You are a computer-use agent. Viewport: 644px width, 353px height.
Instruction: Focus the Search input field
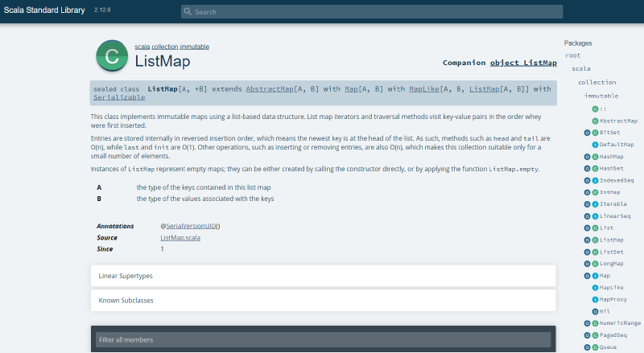pyautogui.click(x=372, y=12)
